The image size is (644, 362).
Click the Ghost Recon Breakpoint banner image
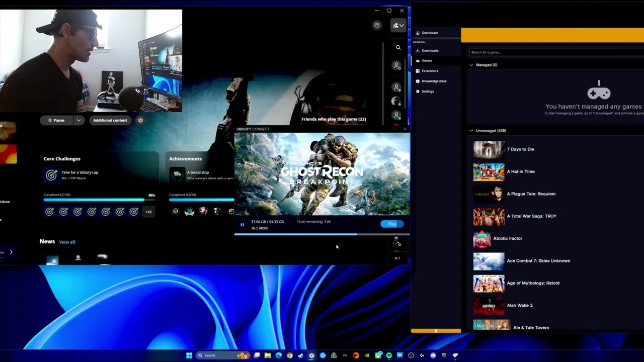(322, 174)
